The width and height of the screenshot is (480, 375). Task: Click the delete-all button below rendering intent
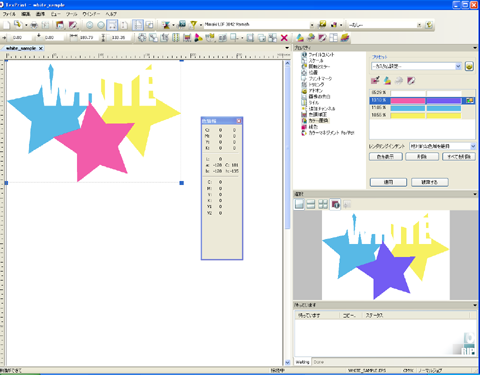coord(459,157)
